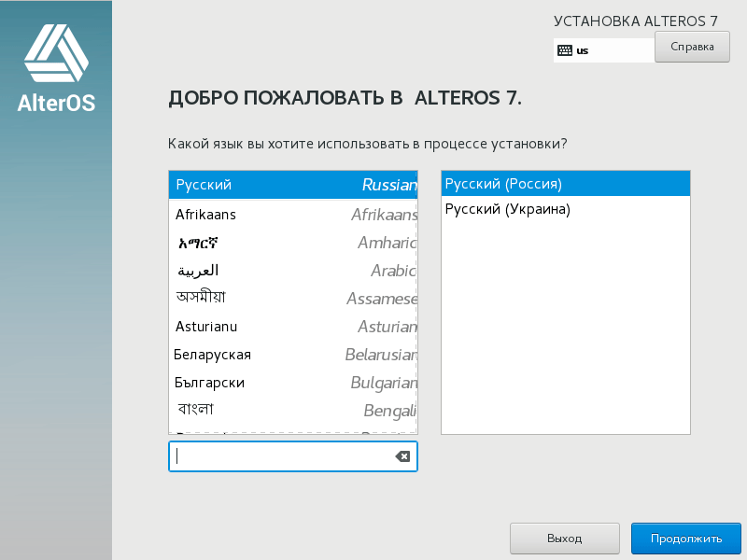Select Русский language row
This screenshot has width=747, height=560.
pos(293,185)
